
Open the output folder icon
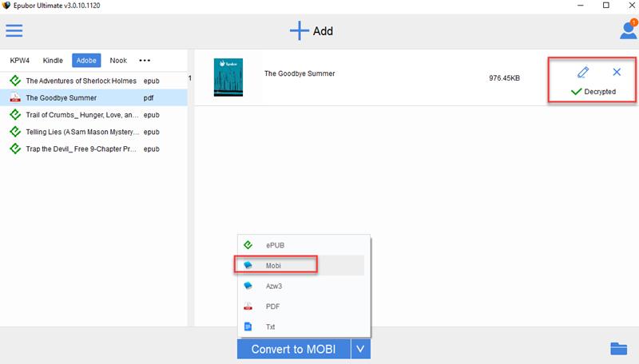618,349
